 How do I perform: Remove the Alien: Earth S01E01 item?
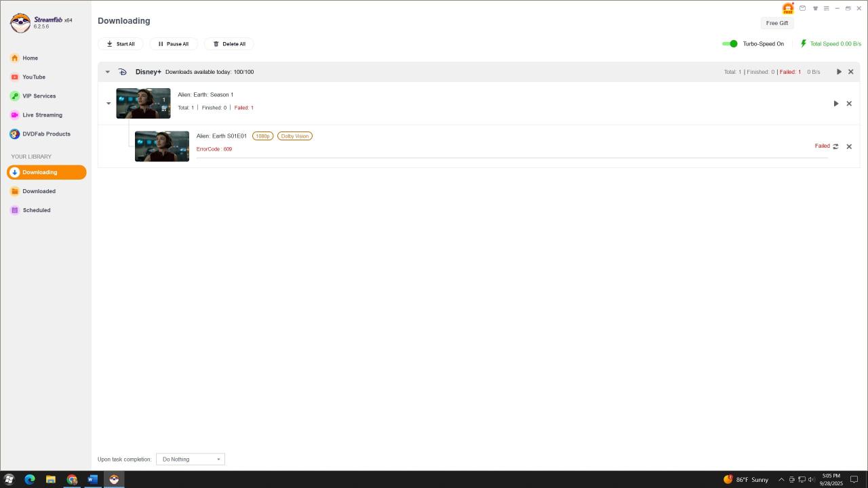(x=849, y=146)
